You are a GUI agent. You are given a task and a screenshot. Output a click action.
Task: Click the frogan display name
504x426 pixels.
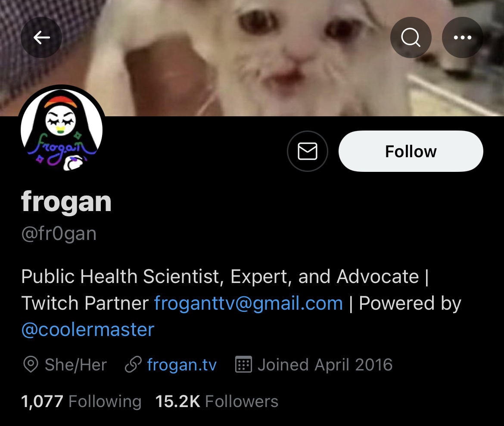[x=66, y=202]
